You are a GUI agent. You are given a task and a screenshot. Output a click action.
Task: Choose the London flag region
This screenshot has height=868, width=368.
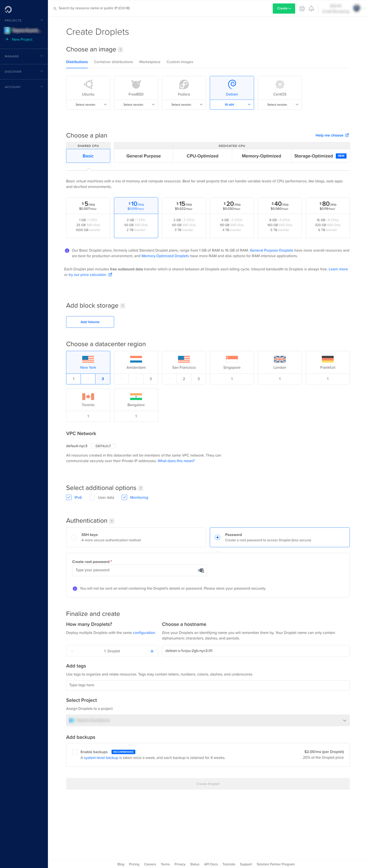coord(280,359)
